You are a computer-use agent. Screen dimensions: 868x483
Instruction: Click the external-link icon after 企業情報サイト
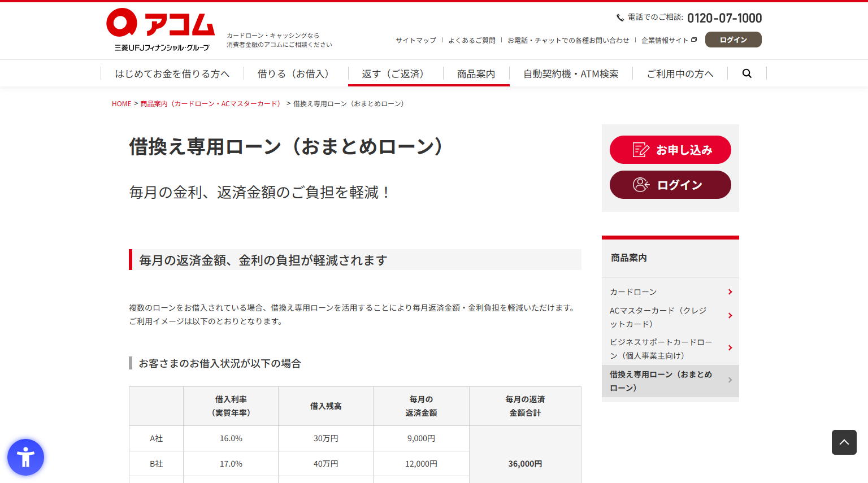click(694, 40)
